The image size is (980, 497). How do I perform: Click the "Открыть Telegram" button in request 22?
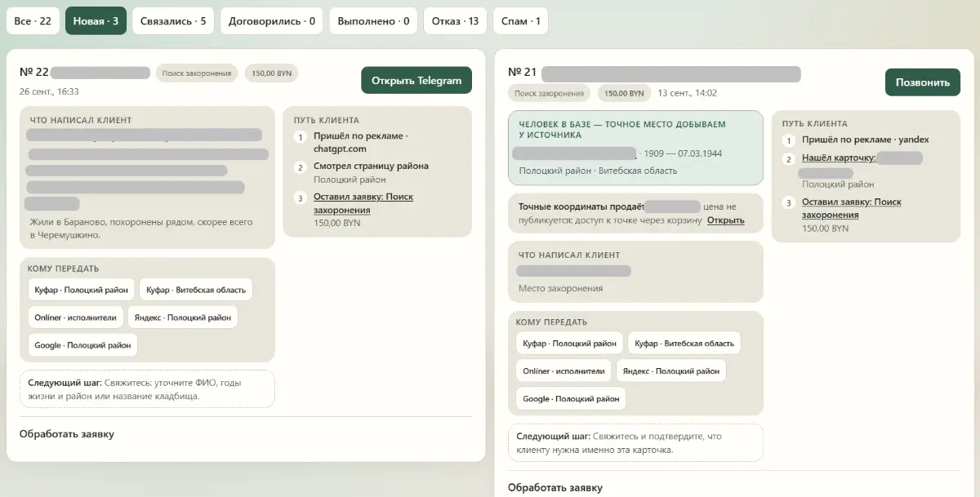coord(416,80)
